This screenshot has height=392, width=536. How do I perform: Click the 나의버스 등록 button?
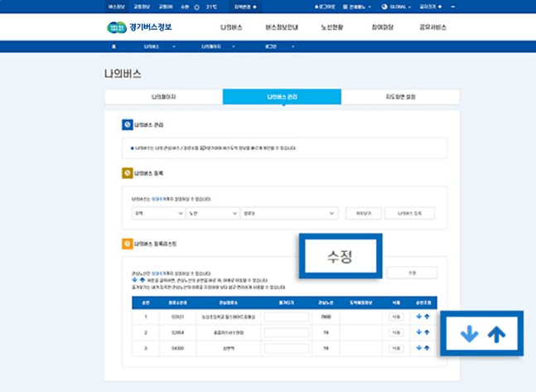coord(409,213)
